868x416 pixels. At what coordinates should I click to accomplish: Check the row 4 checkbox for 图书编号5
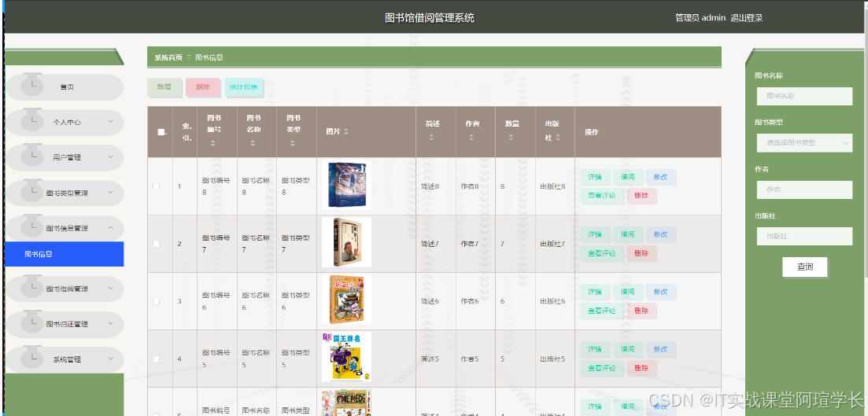pos(156,359)
